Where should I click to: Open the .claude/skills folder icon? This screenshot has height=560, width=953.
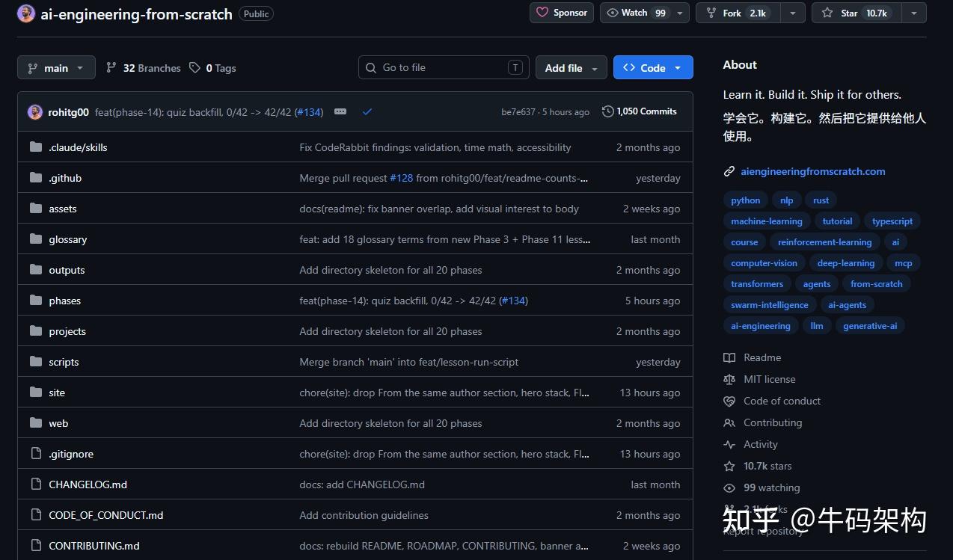pyautogui.click(x=36, y=147)
